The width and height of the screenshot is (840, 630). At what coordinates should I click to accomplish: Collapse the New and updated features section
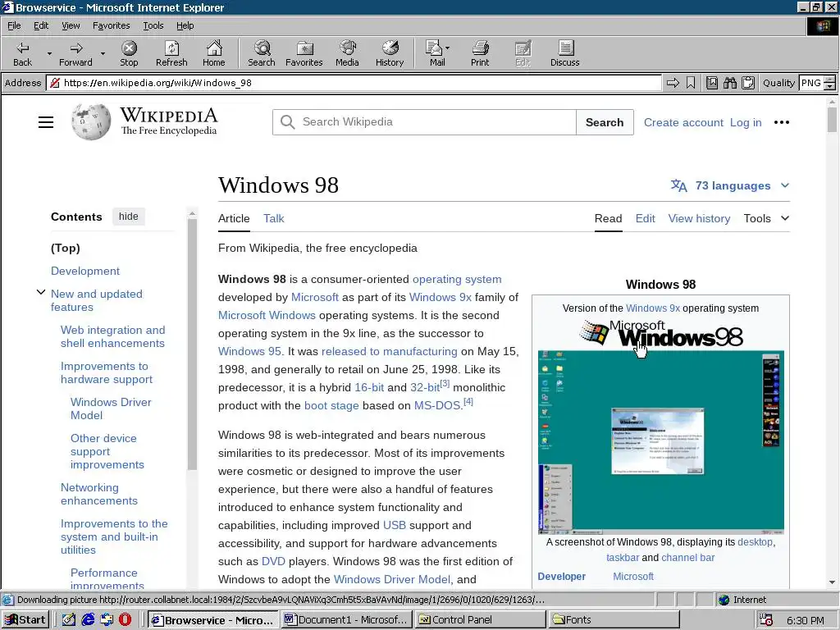[41, 293]
